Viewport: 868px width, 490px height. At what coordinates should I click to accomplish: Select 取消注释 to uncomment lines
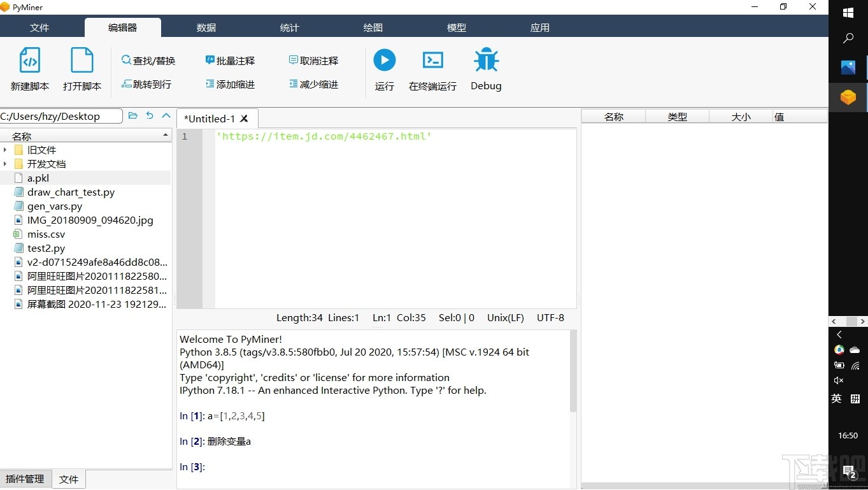coord(313,60)
